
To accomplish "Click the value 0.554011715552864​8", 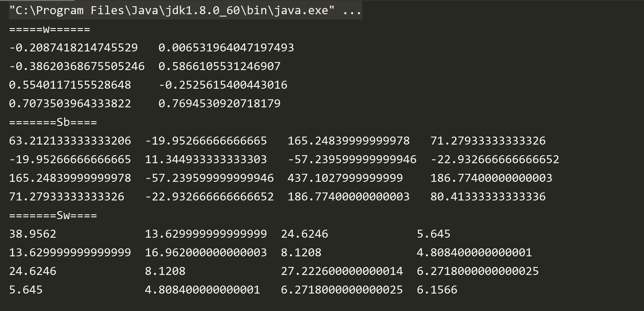I will [x=70, y=85].
